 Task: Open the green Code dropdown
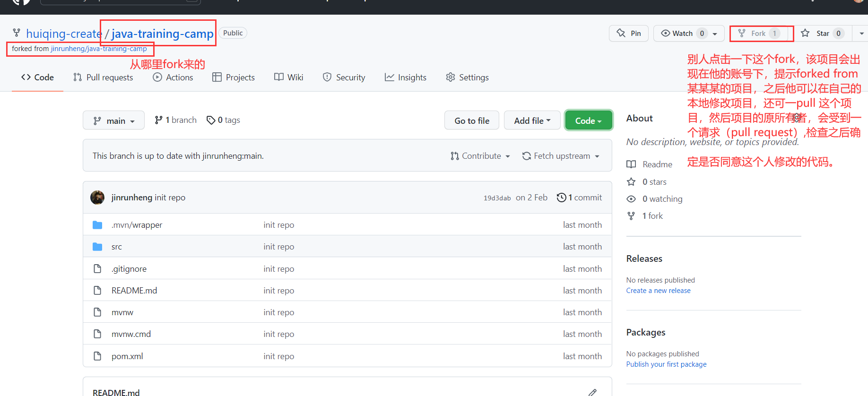(x=589, y=121)
